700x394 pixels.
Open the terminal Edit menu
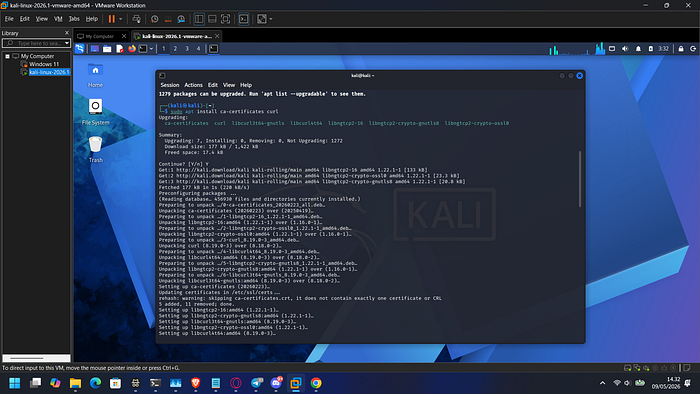coord(213,85)
